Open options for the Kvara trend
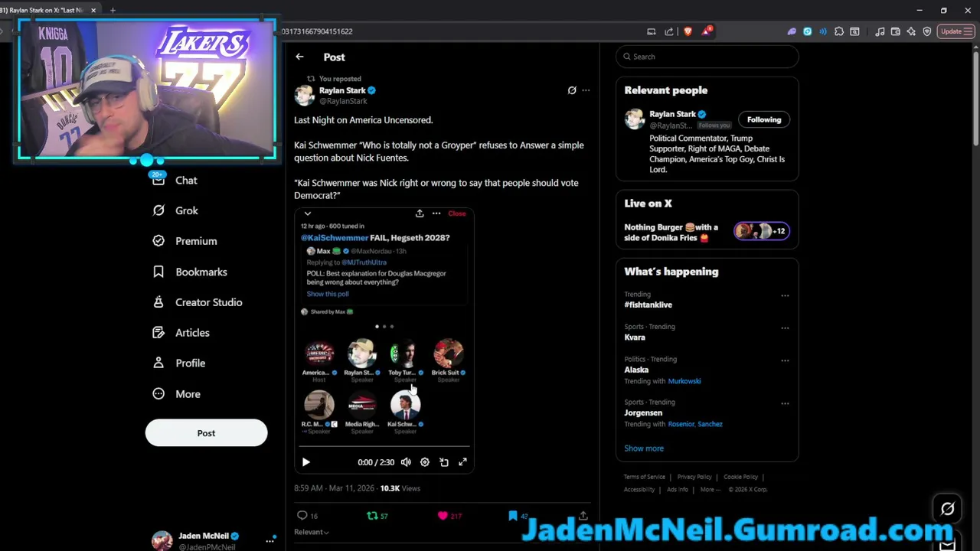Image resolution: width=980 pixels, height=551 pixels. [x=785, y=328]
